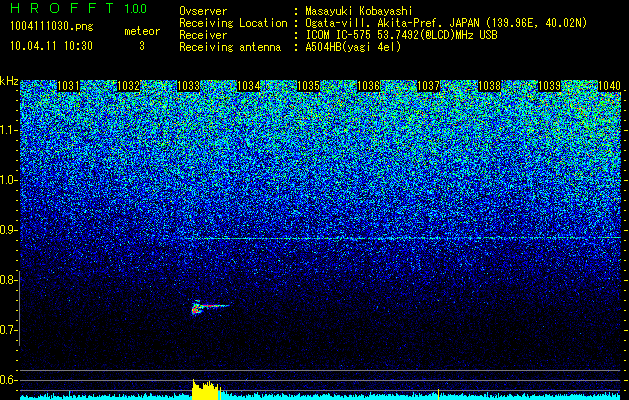
Task: Click the 1036 time marker
Action: (369, 86)
